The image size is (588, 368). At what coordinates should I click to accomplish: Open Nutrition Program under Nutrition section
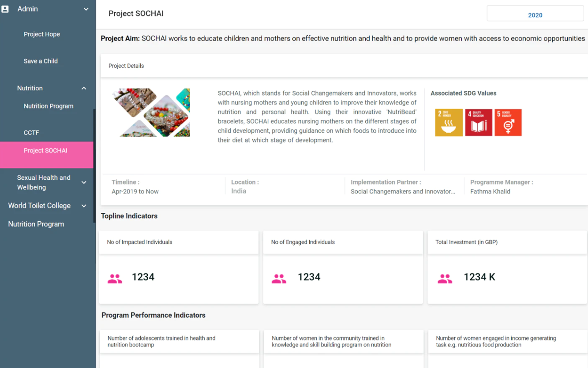(49, 106)
